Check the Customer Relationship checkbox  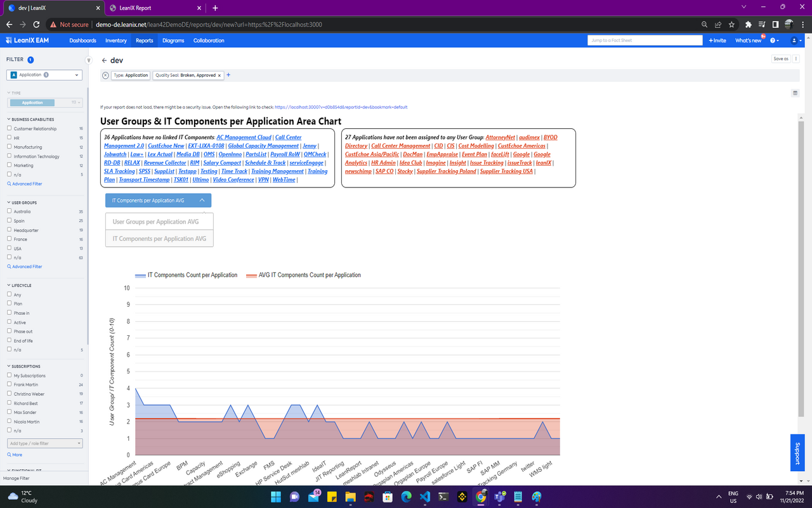[9, 128]
